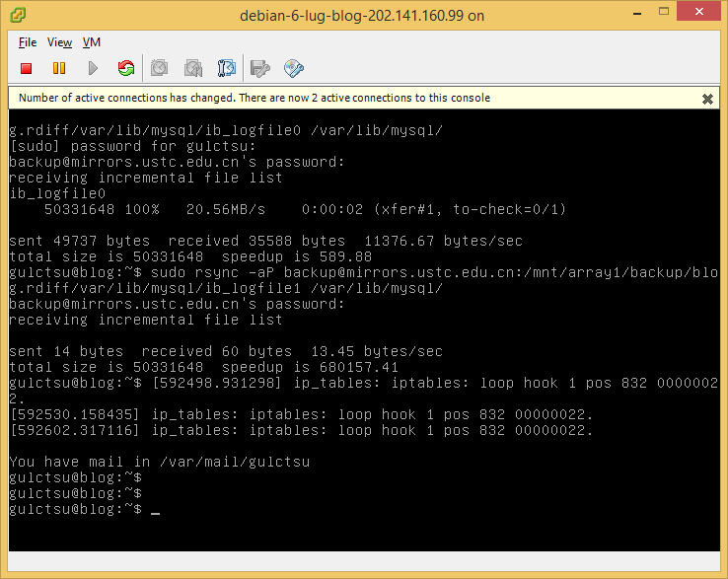Click the Take Snapshot toolbar icon
The width and height of the screenshot is (728, 579).
coord(160,68)
